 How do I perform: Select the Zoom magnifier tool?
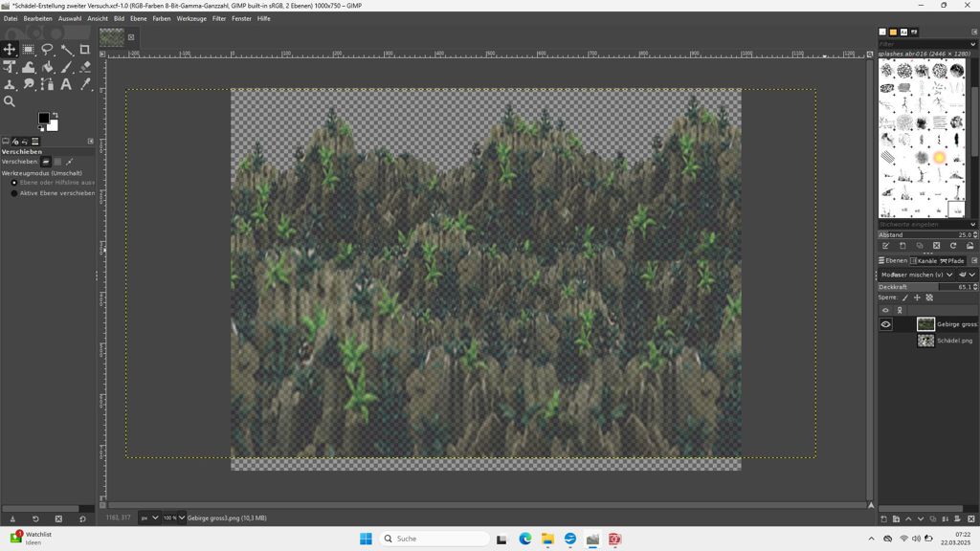pyautogui.click(x=10, y=101)
